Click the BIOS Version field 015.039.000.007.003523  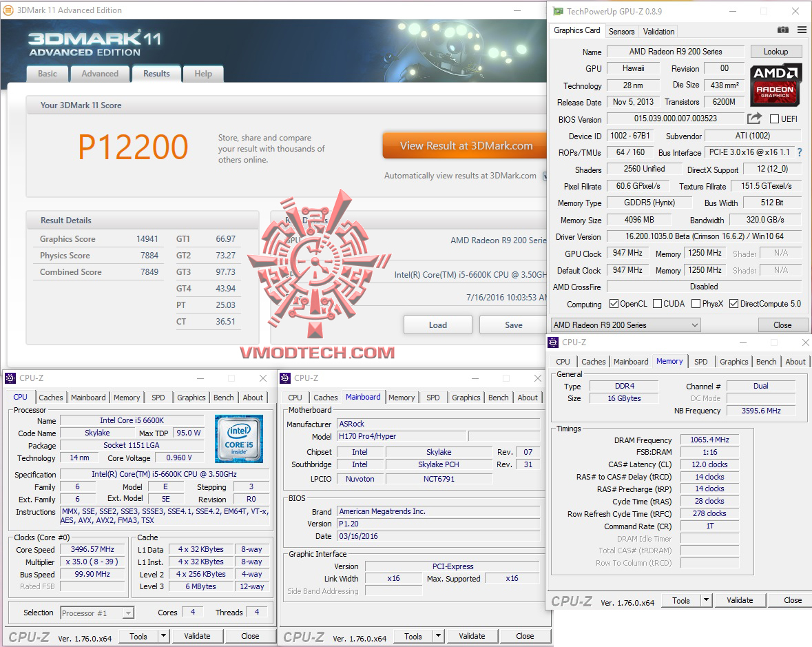pyautogui.click(x=675, y=119)
